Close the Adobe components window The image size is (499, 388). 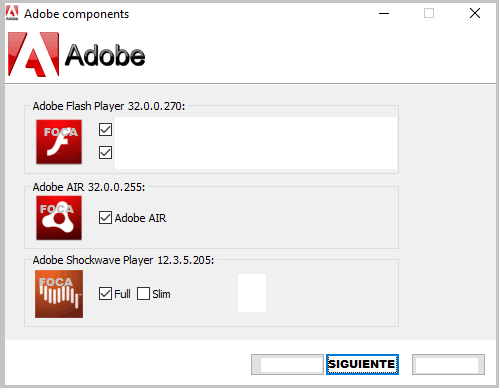[x=475, y=13]
